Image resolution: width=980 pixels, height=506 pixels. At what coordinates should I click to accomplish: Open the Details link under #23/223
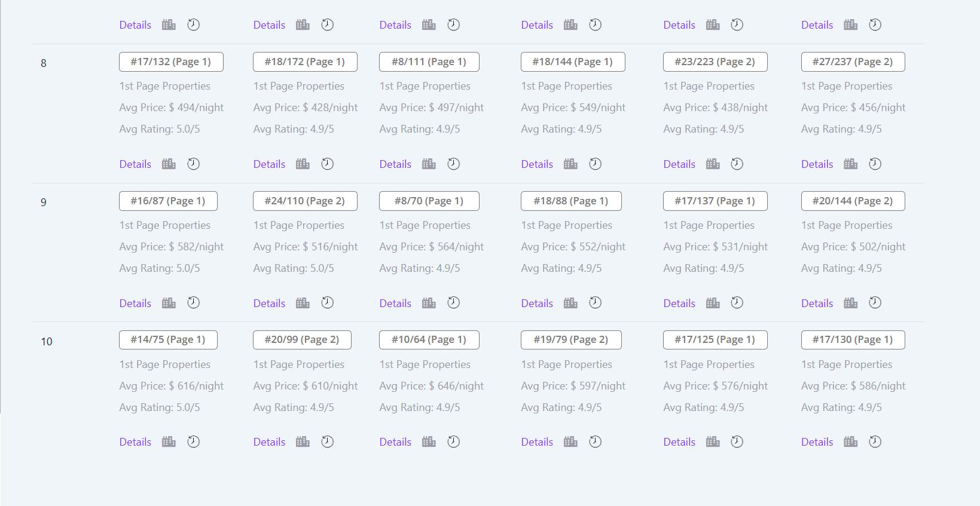coord(679,164)
